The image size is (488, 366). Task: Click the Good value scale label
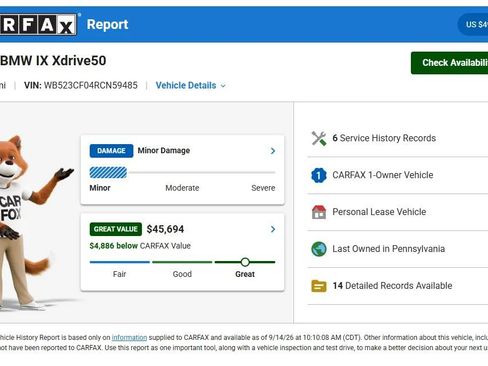[x=182, y=274]
